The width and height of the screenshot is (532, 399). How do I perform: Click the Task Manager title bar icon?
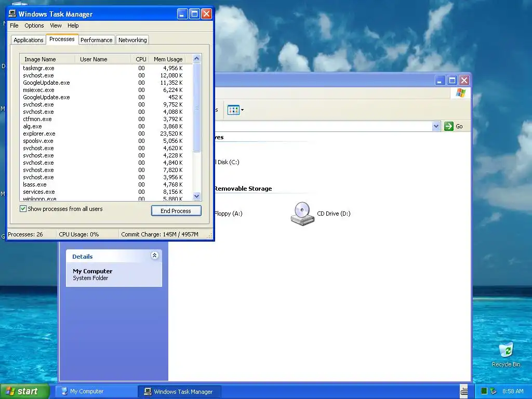point(12,14)
